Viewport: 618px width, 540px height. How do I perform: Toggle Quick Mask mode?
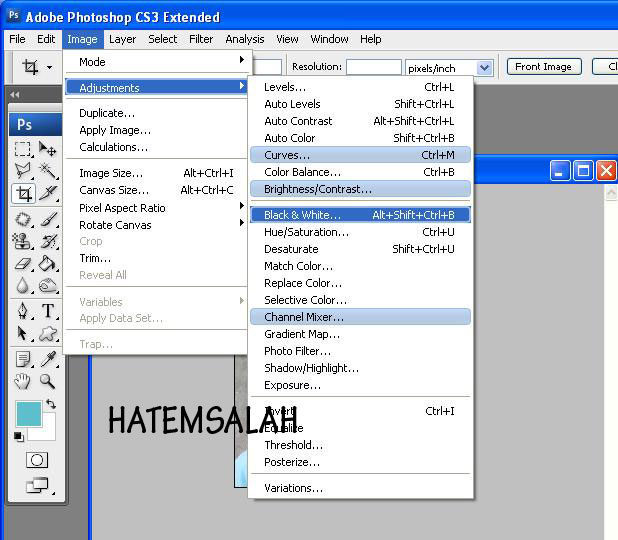37,460
